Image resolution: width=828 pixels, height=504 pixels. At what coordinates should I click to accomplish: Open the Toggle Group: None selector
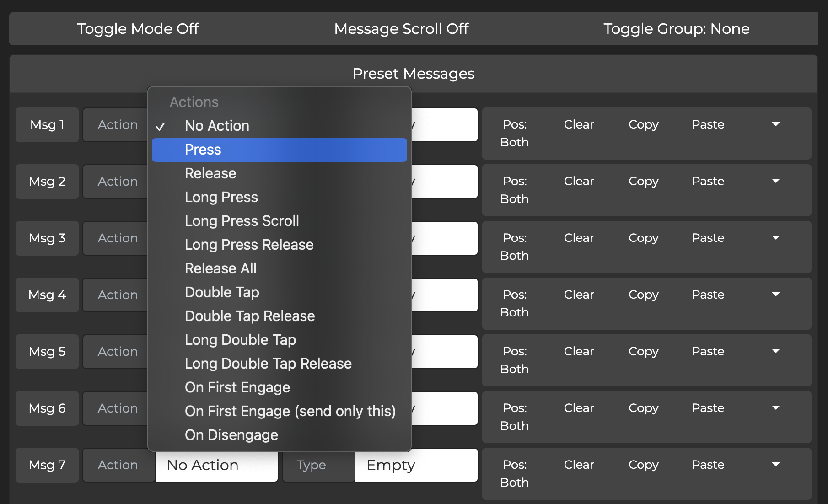point(677,29)
